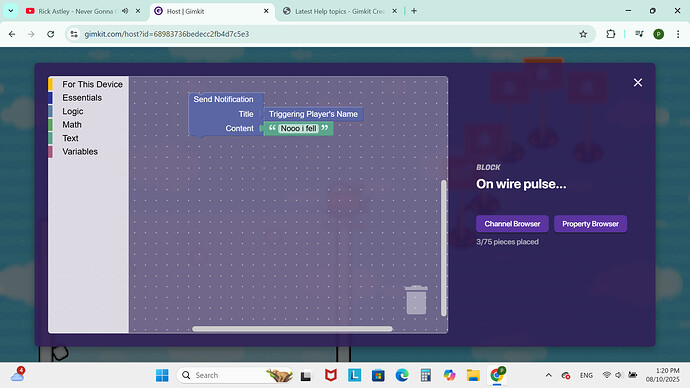View site information icon in address bar
Viewport: 690px width, 388px height.
click(x=74, y=34)
